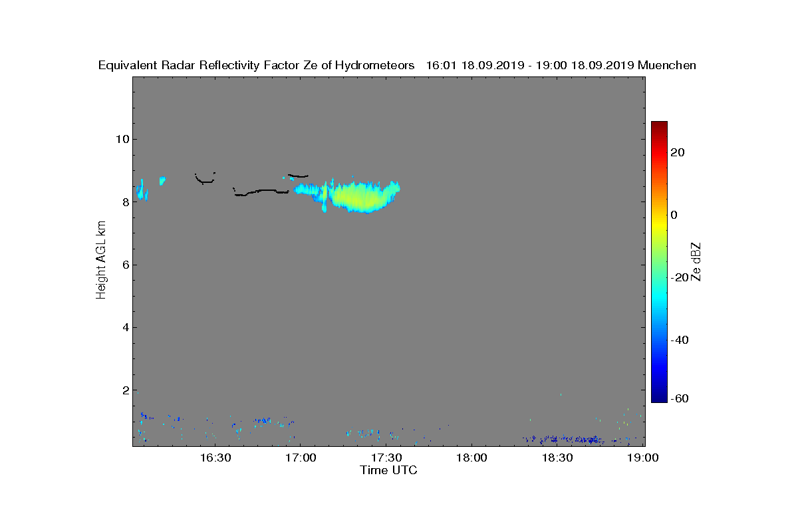
Task: Click the height tick label 4
Action: coord(125,327)
